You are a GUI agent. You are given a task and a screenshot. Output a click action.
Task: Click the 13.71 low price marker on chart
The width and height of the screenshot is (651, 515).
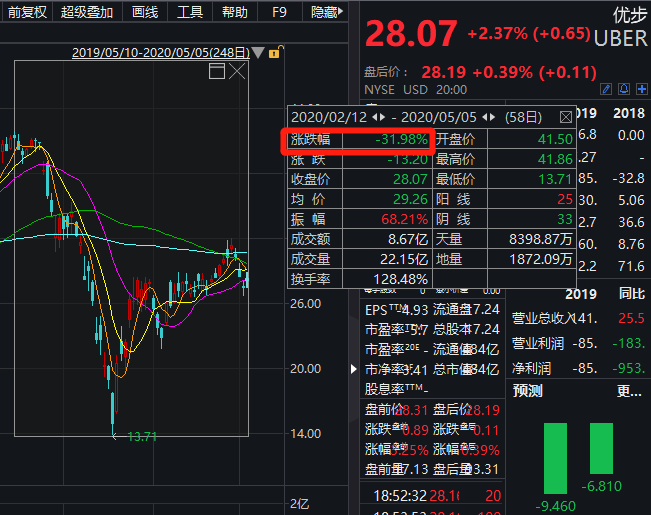point(142,437)
